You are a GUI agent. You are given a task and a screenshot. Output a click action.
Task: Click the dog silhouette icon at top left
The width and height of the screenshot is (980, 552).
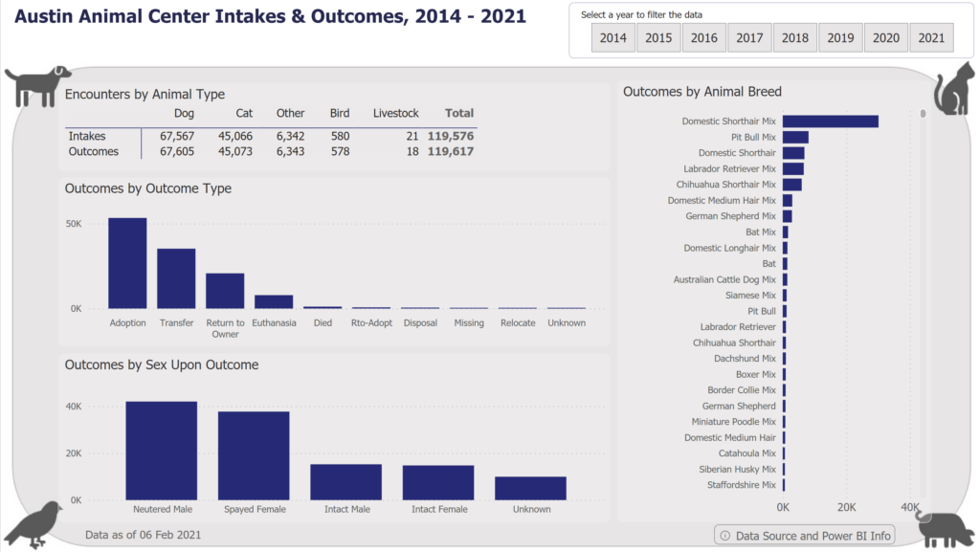coord(38,86)
